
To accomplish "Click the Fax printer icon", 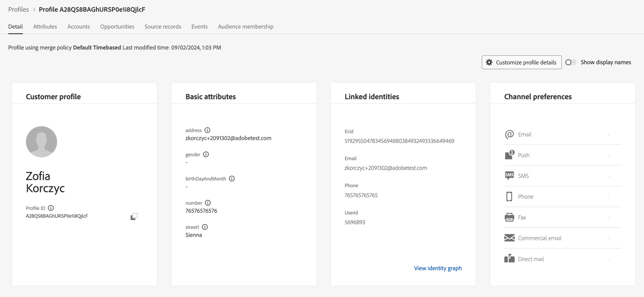I will click(x=509, y=217).
